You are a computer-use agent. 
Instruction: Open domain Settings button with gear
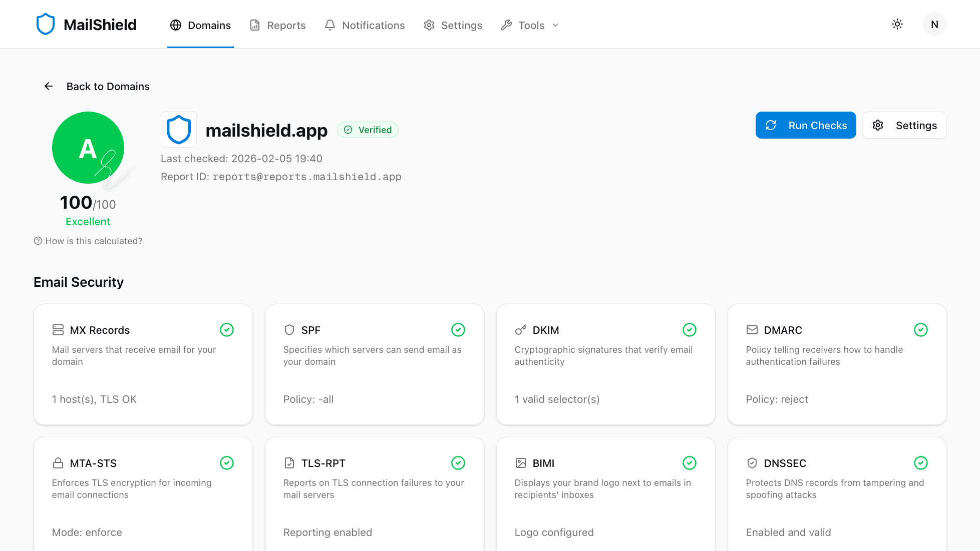point(904,125)
